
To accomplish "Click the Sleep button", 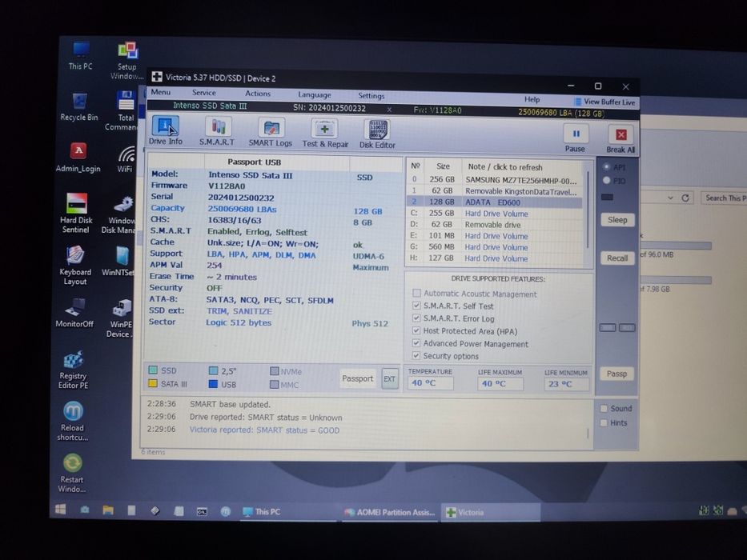I will click(x=617, y=219).
